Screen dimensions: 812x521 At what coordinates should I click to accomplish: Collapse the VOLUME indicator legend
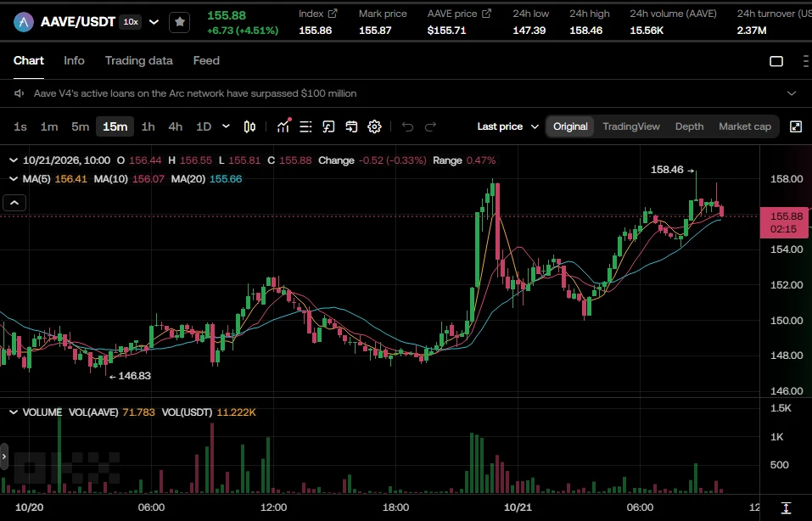tap(14, 412)
